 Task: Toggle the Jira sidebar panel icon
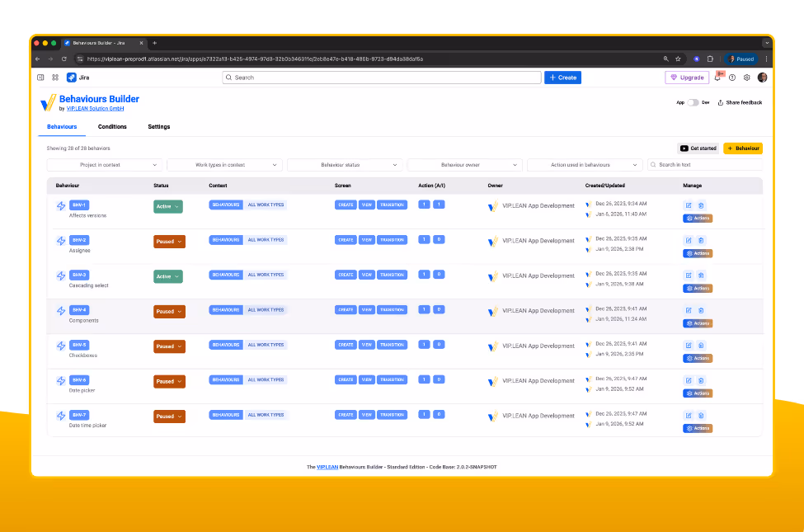[x=40, y=78]
